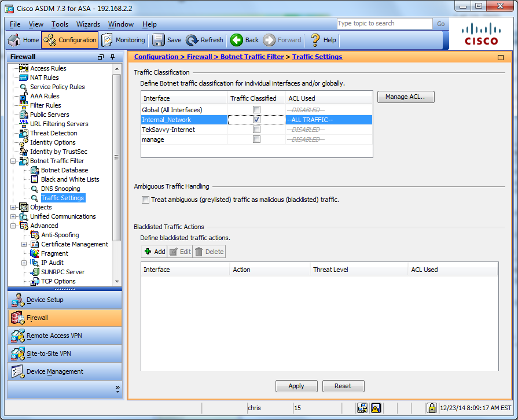Open the Monitoring view
The width and height of the screenshot is (518, 420).
pyautogui.click(x=123, y=40)
